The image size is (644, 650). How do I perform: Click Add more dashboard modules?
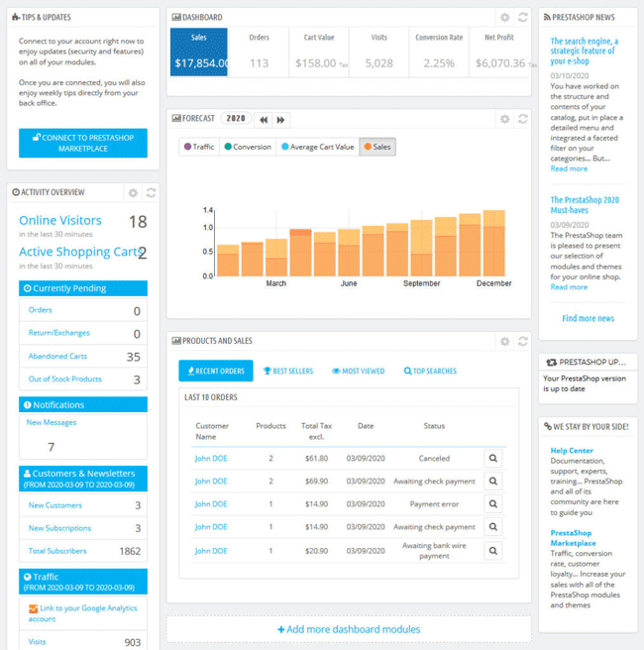click(349, 629)
